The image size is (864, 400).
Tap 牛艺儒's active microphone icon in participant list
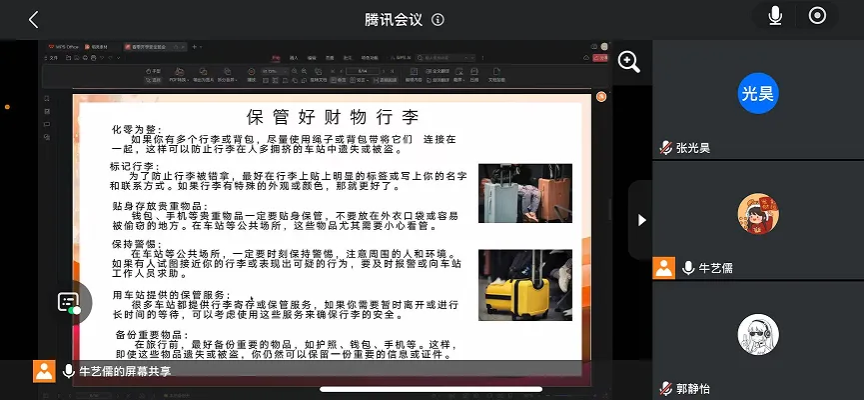pyautogui.click(x=688, y=267)
